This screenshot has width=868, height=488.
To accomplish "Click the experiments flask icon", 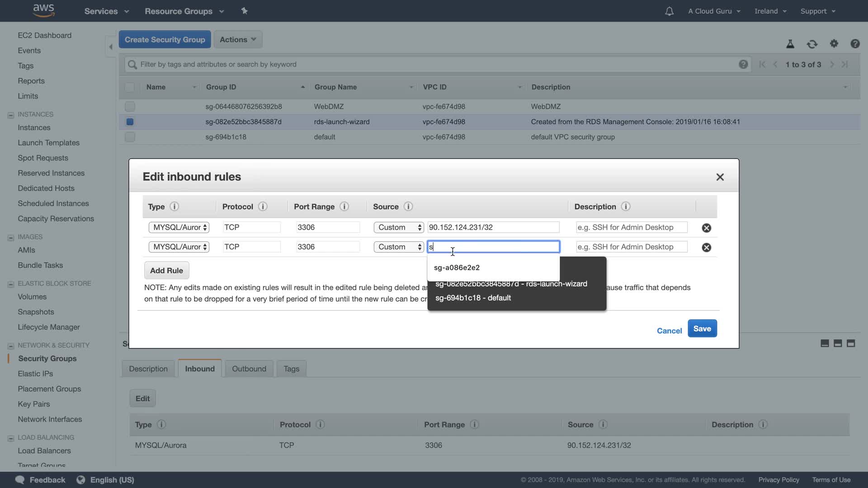I will pyautogui.click(x=790, y=44).
